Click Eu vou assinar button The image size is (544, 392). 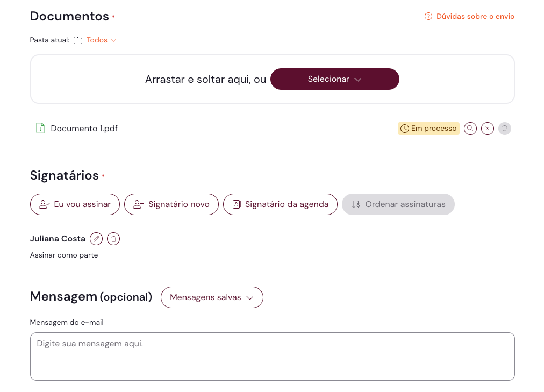tap(75, 204)
